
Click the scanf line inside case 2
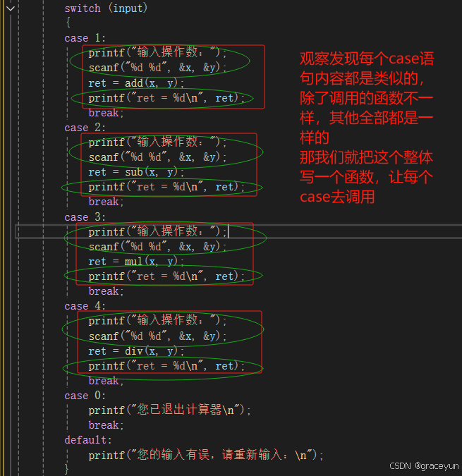[157, 157]
